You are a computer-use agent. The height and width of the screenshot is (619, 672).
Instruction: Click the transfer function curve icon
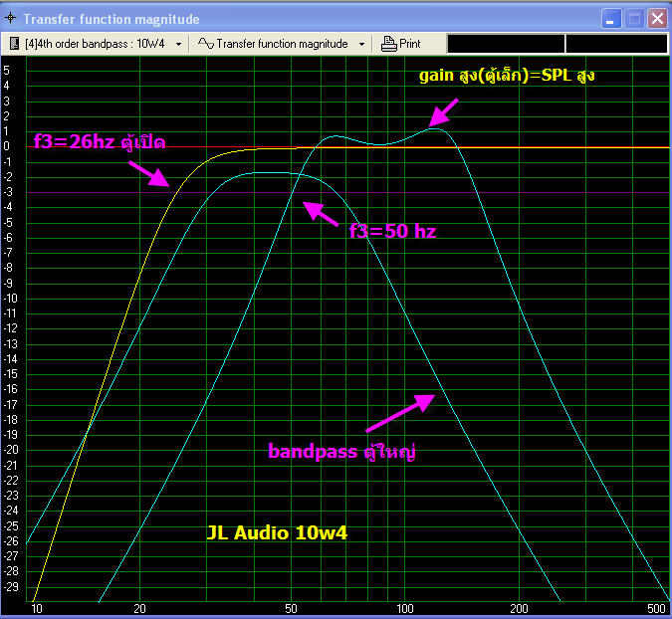(206, 43)
